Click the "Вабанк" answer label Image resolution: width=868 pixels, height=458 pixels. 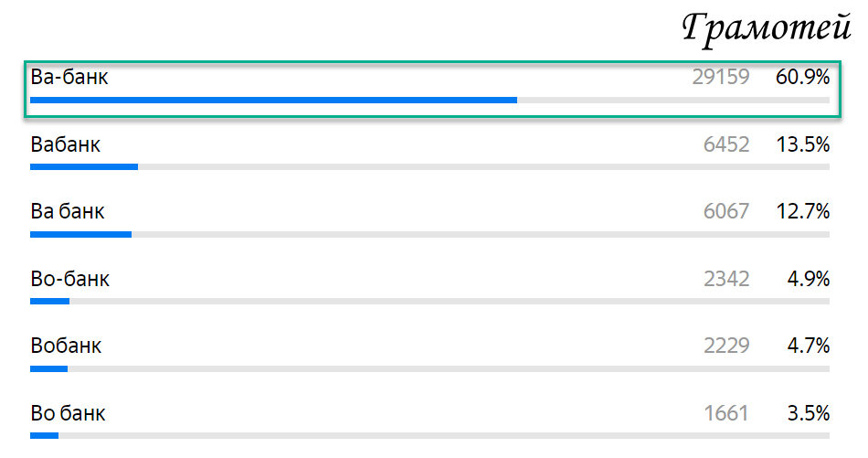[65, 144]
